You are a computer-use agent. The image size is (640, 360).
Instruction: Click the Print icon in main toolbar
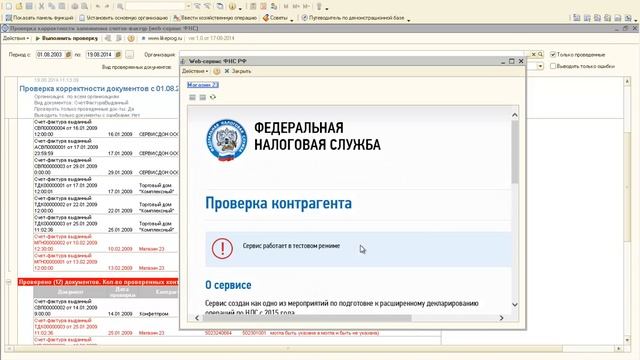(x=74, y=6)
